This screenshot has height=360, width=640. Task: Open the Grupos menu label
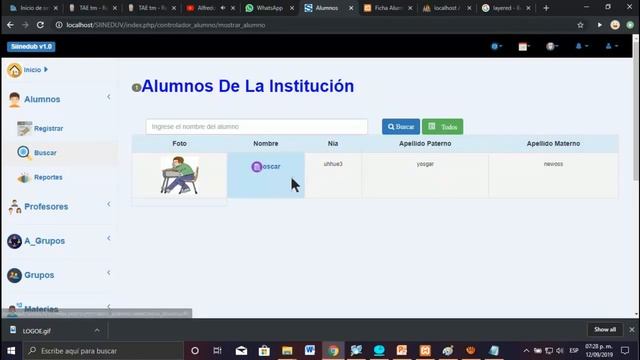click(39, 275)
